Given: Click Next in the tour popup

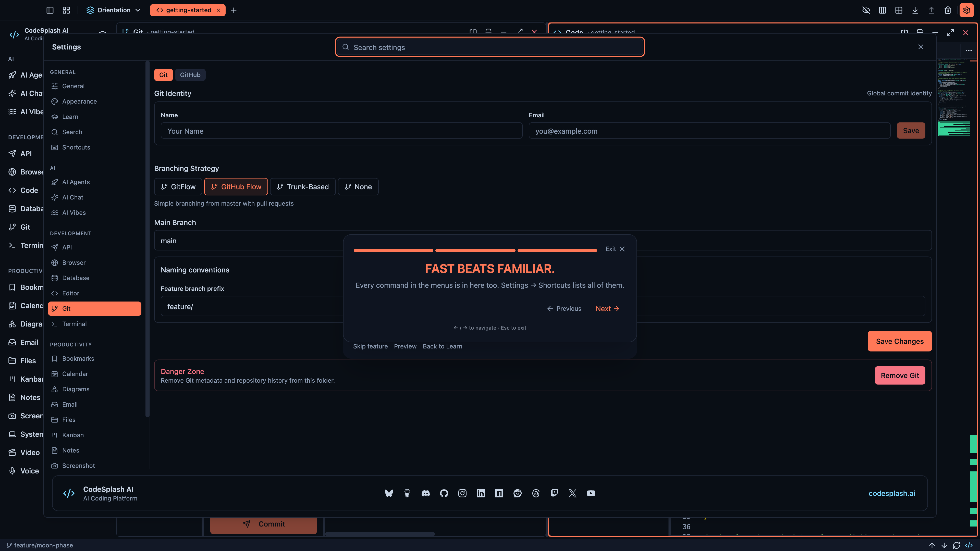Looking at the screenshot, I should pos(607,309).
